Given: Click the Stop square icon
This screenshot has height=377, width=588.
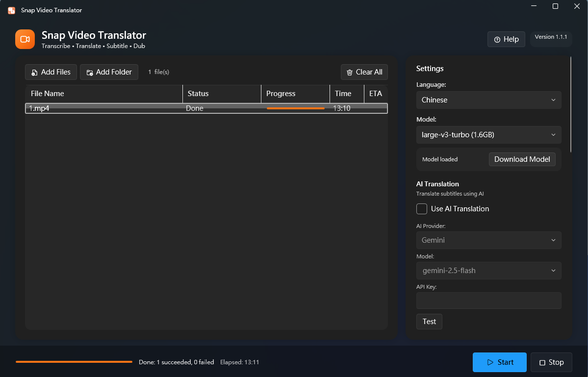Looking at the screenshot, I should 542,362.
